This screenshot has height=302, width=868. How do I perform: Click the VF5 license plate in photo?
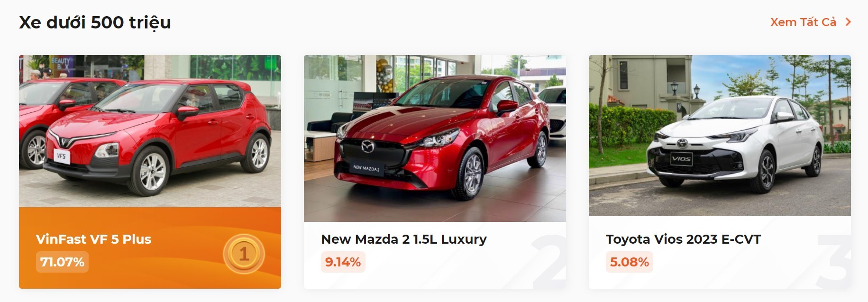click(62, 156)
